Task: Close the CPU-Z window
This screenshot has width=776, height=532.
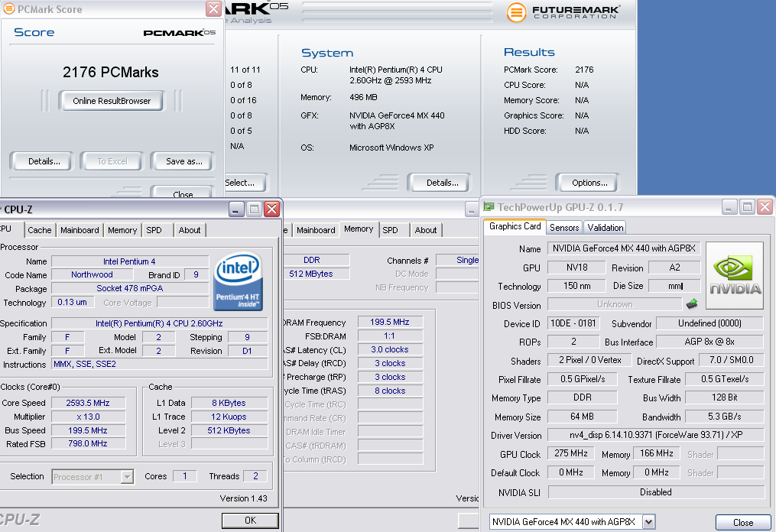Action: (x=271, y=209)
